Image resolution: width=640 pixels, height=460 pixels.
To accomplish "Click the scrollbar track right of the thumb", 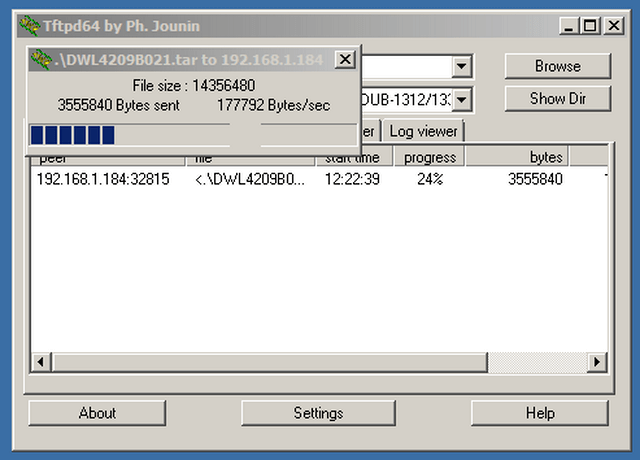I will (538, 362).
